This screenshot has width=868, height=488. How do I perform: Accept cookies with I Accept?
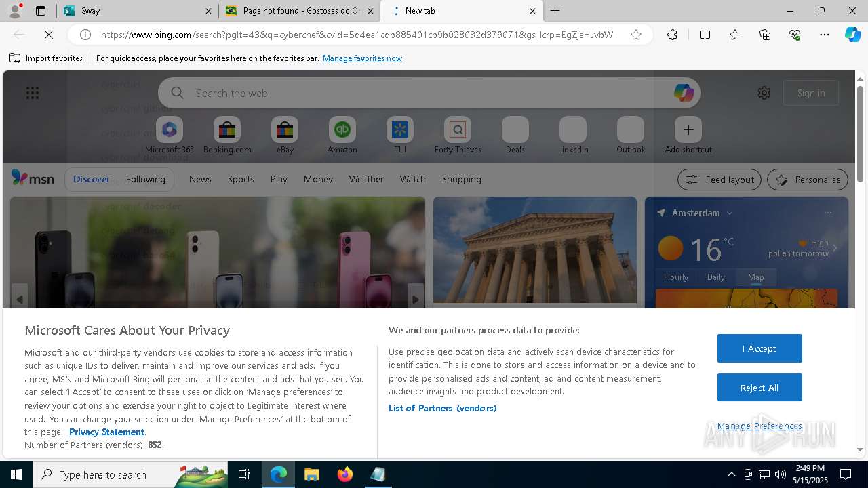pos(759,348)
